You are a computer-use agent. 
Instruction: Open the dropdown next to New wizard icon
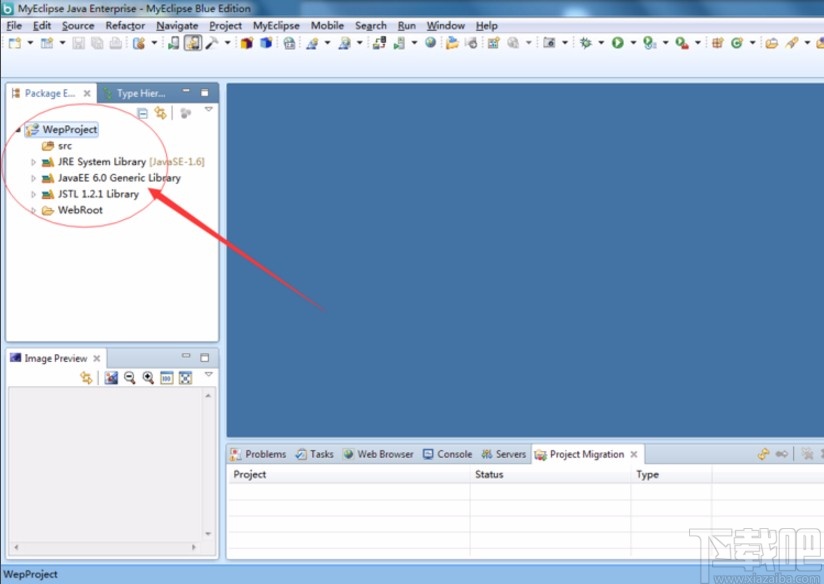pos(30,43)
